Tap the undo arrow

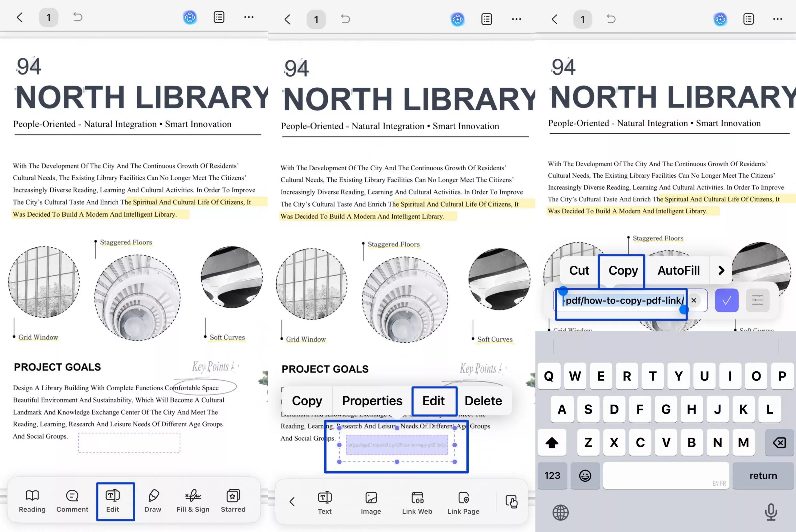77,17
